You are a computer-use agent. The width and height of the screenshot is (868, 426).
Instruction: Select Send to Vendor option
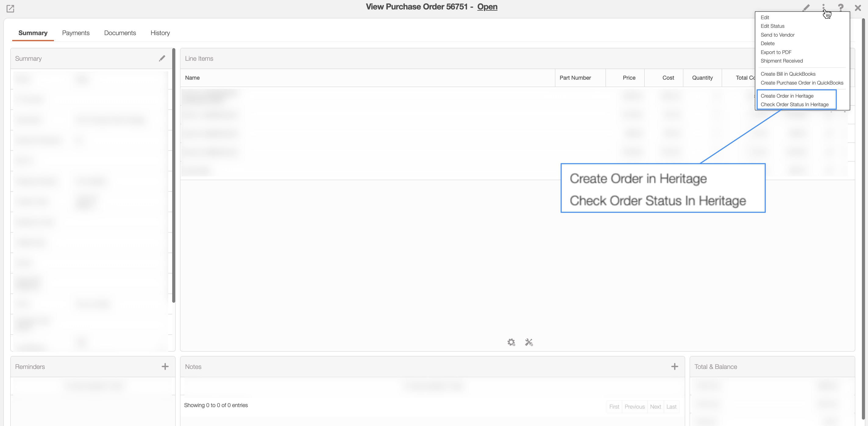click(777, 35)
